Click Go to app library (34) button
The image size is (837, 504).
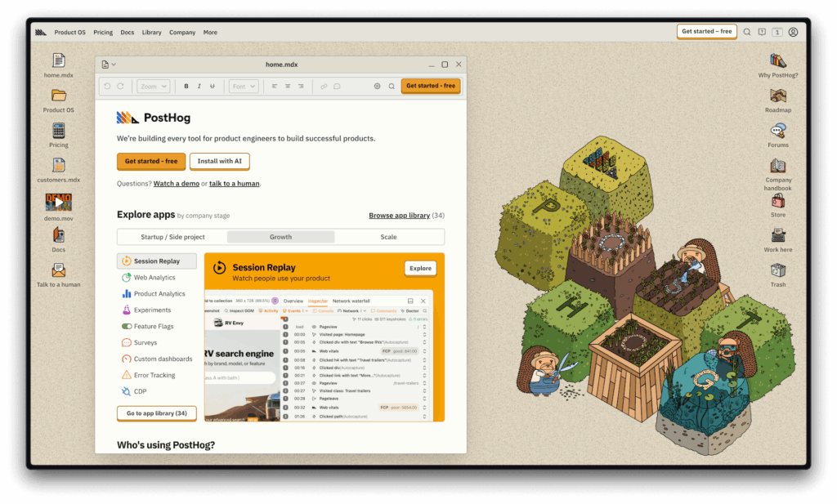[x=156, y=413]
